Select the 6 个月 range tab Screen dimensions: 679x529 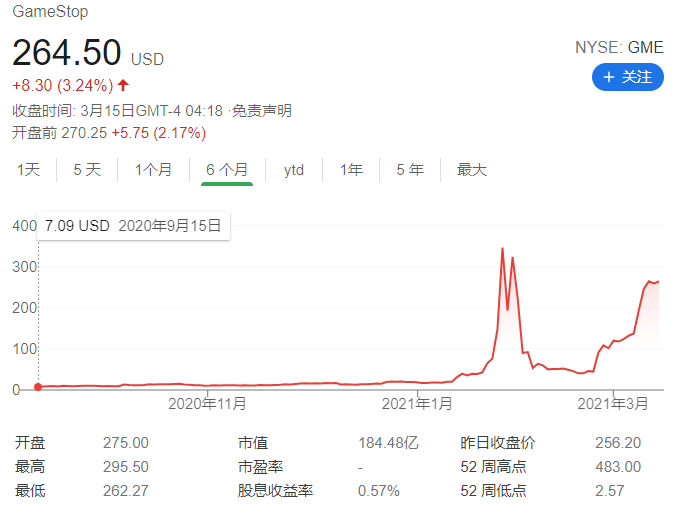(x=227, y=170)
